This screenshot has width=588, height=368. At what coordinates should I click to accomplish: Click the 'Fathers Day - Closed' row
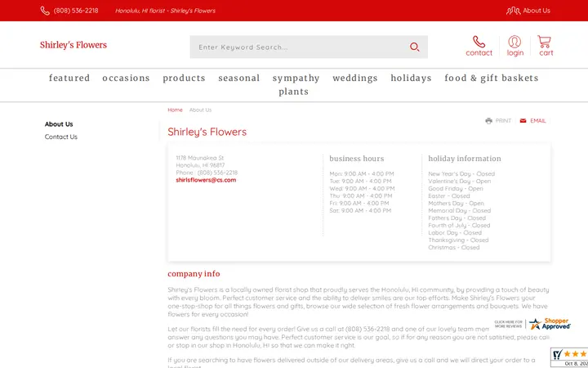tap(457, 218)
